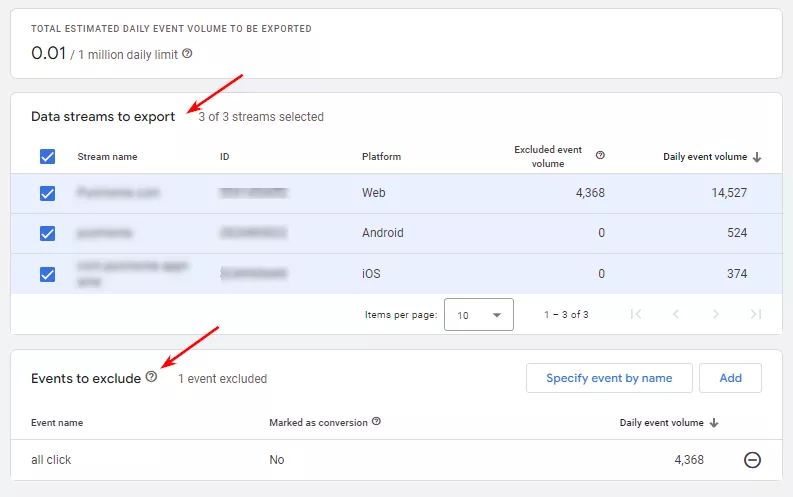Remove the all click excluded event
Screen dimensions: 793x497
752,460
